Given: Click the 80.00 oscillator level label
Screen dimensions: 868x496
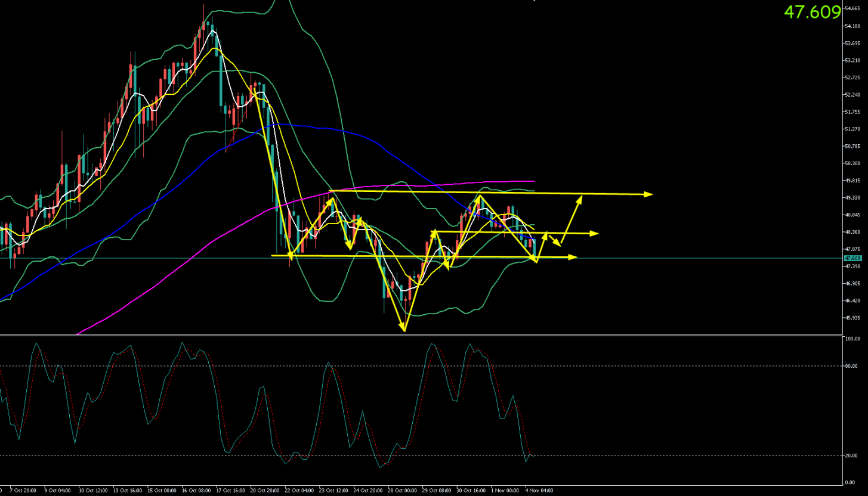Looking at the screenshot, I should (851, 366).
